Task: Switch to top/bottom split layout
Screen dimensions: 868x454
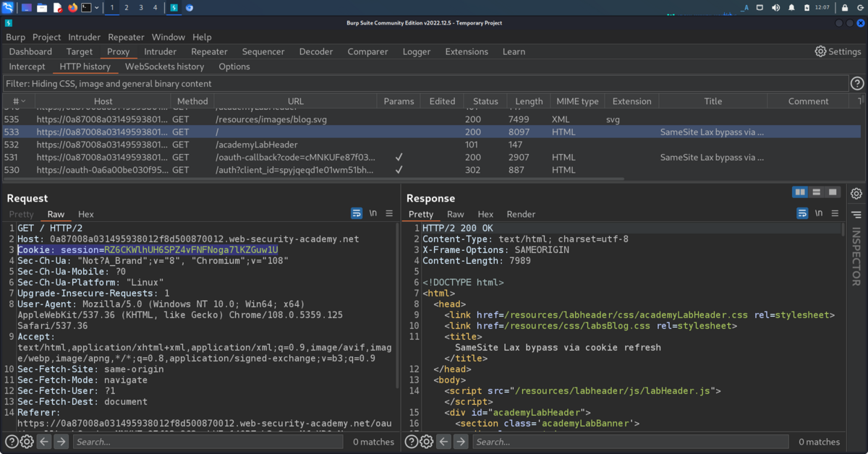Action: 817,192
